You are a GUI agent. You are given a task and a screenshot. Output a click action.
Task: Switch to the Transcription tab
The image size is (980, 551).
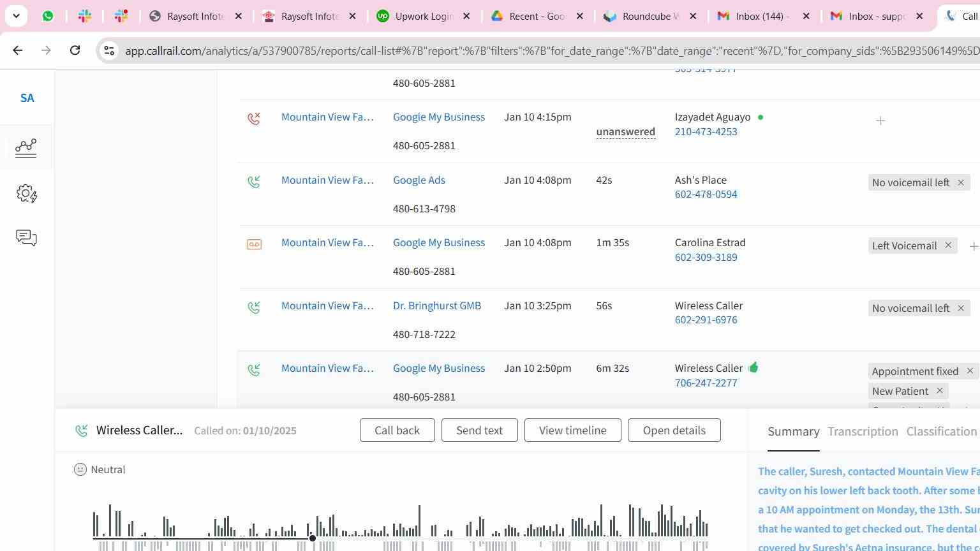(863, 432)
